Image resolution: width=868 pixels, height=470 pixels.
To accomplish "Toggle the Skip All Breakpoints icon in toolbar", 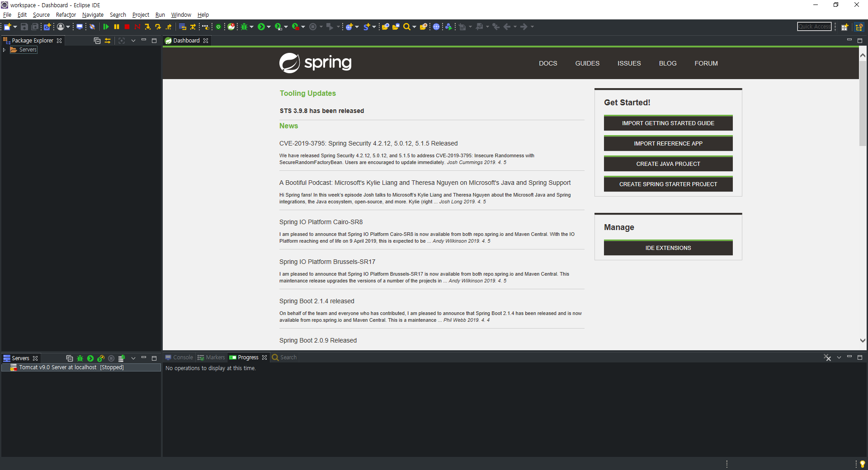I will (x=92, y=27).
